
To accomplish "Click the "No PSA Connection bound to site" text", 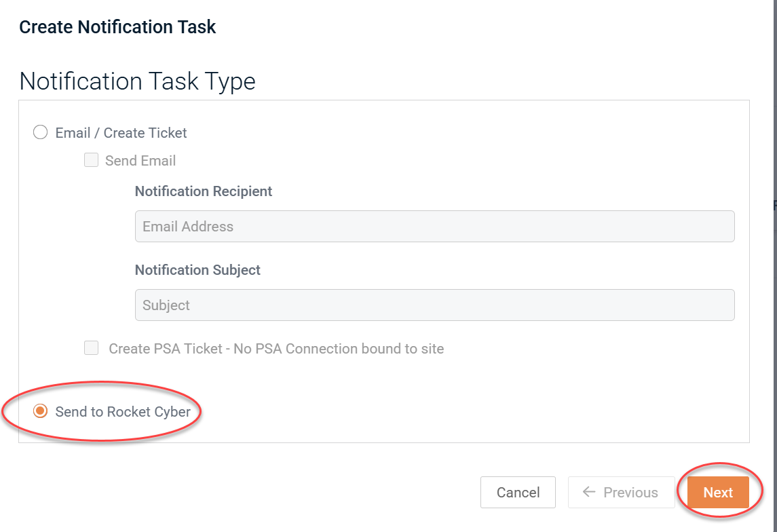I will (339, 349).
